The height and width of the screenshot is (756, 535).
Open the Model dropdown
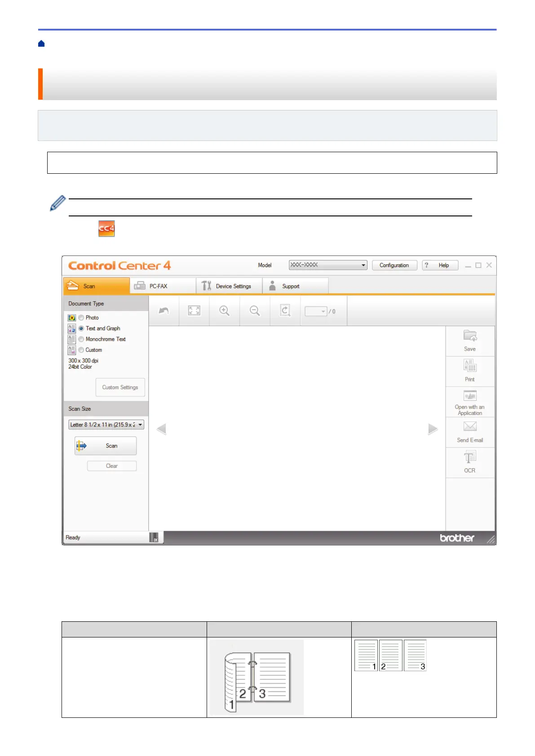pyautogui.click(x=328, y=265)
